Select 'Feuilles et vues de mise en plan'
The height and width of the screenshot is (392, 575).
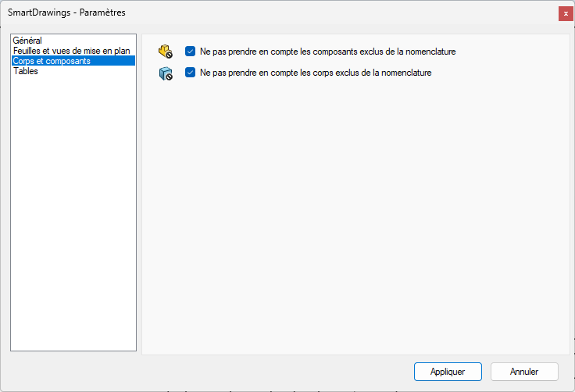[71, 50]
